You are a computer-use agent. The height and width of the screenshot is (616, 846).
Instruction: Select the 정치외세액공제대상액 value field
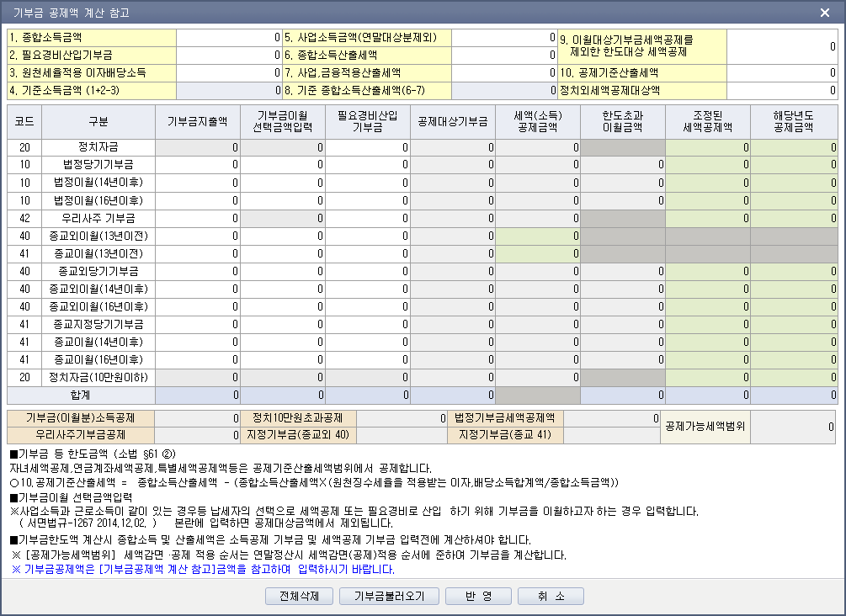click(x=782, y=91)
